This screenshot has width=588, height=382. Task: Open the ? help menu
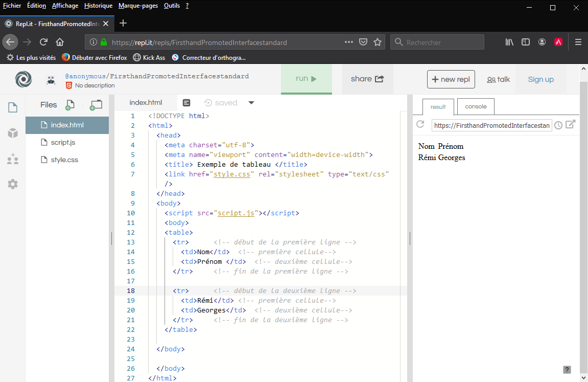pos(187,6)
